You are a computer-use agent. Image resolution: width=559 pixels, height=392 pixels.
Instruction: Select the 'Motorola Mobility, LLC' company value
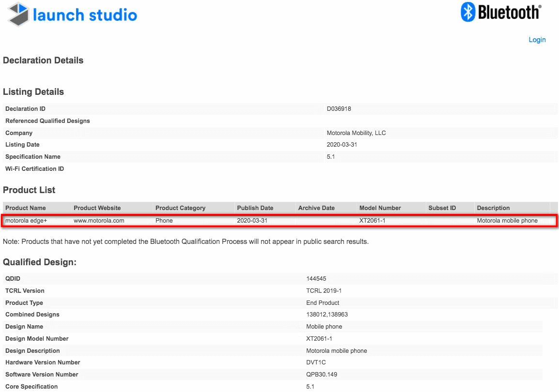click(356, 133)
